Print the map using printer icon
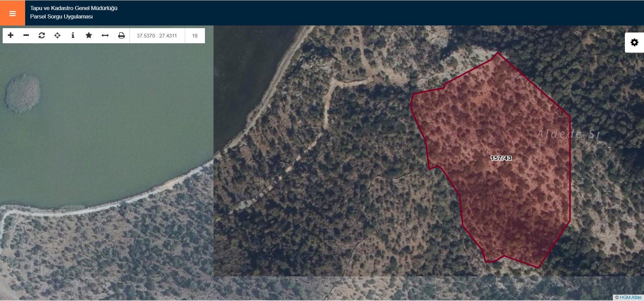The width and height of the screenshot is (644, 301). click(121, 35)
